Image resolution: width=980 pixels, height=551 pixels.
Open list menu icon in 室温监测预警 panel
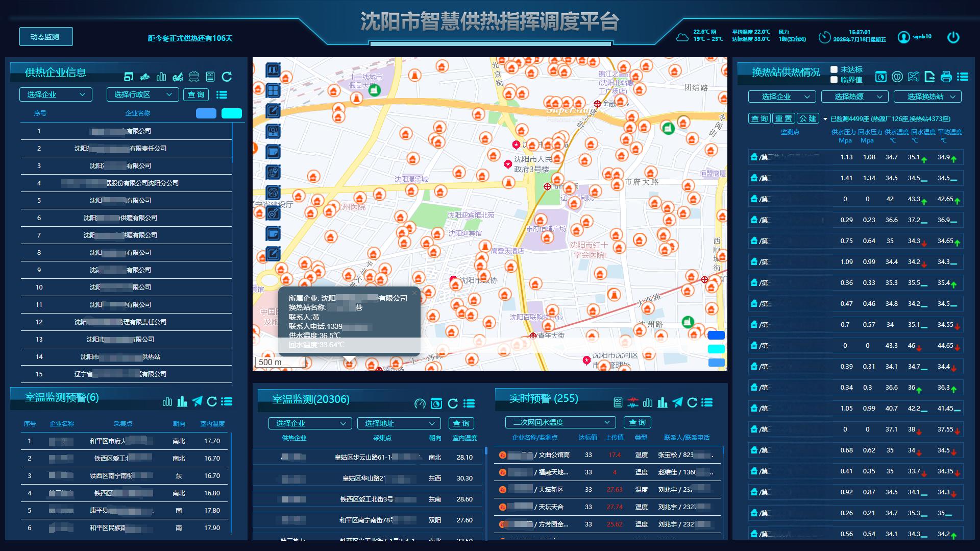(x=227, y=402)
